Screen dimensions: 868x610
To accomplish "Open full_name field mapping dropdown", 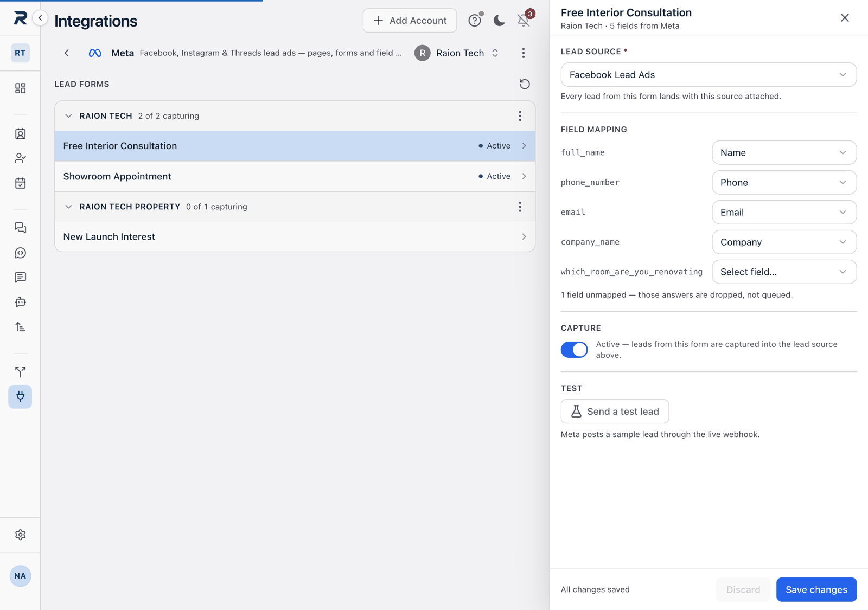I will (784, 153).
